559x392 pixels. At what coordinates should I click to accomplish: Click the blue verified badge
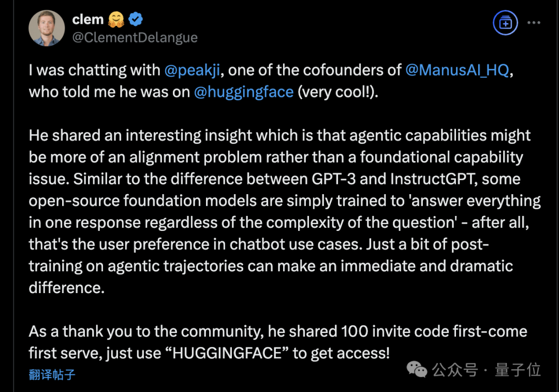point(136,20)
